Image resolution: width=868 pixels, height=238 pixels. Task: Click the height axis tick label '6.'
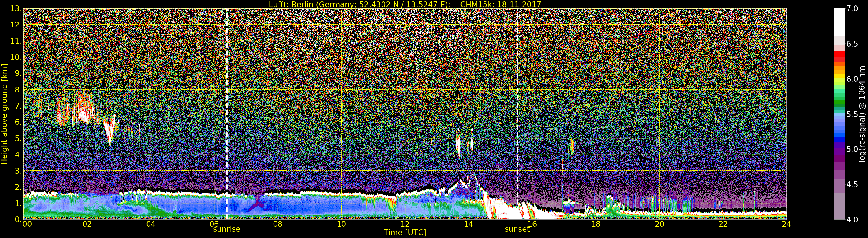[18, 122]
